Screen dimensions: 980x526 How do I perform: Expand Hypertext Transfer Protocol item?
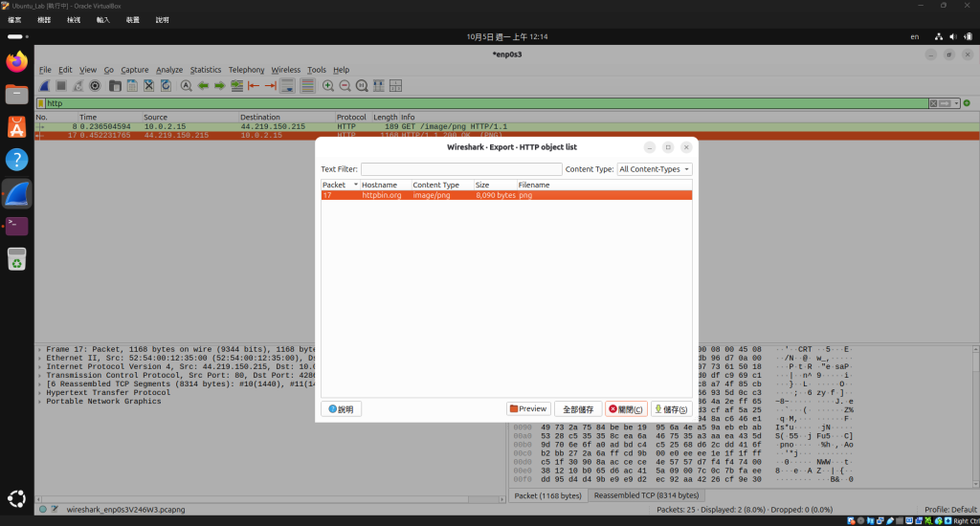[40, 393]
